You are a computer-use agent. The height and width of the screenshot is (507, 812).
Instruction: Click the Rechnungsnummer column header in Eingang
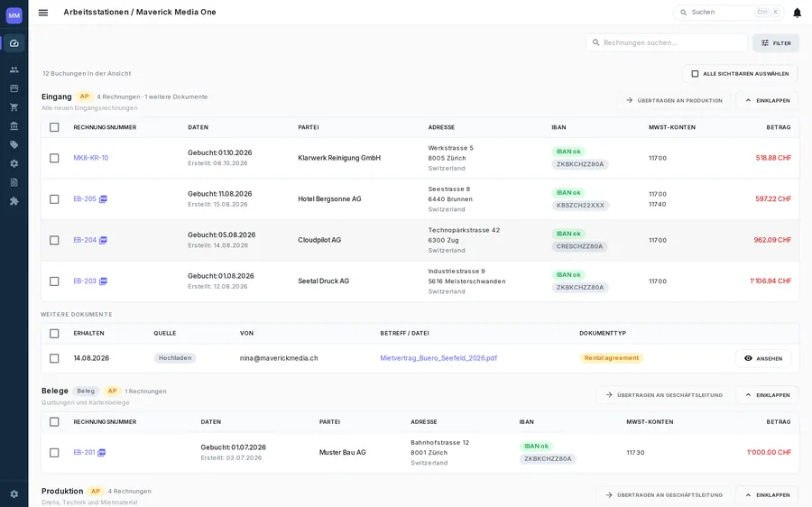[105, 127]
